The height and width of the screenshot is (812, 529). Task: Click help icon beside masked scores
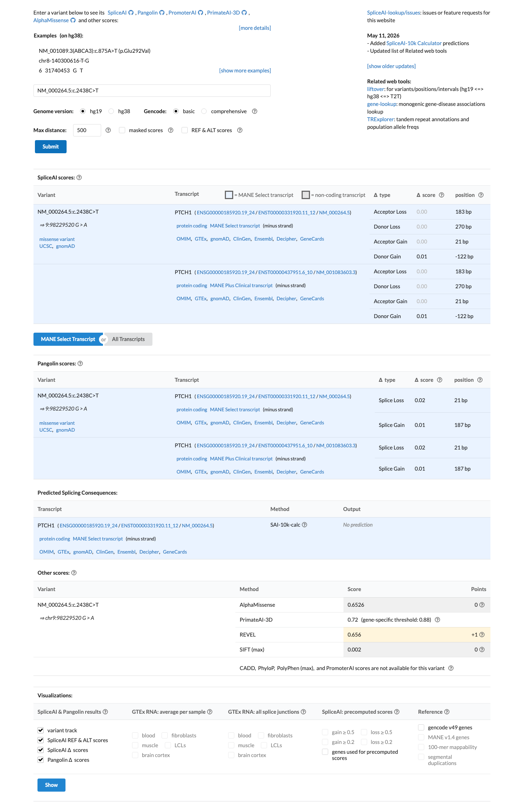pyautogui.click(x=171, y=130)
